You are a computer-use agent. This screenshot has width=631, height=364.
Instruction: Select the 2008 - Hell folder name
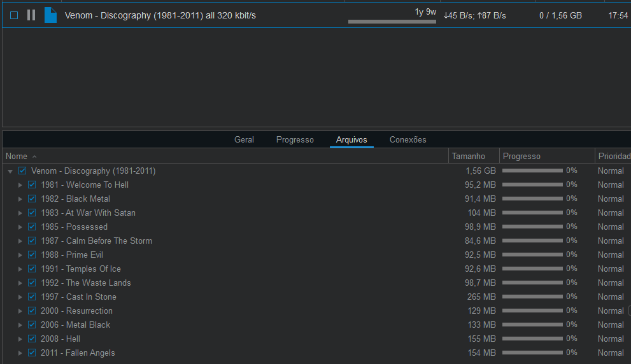[x=60, y=339]
